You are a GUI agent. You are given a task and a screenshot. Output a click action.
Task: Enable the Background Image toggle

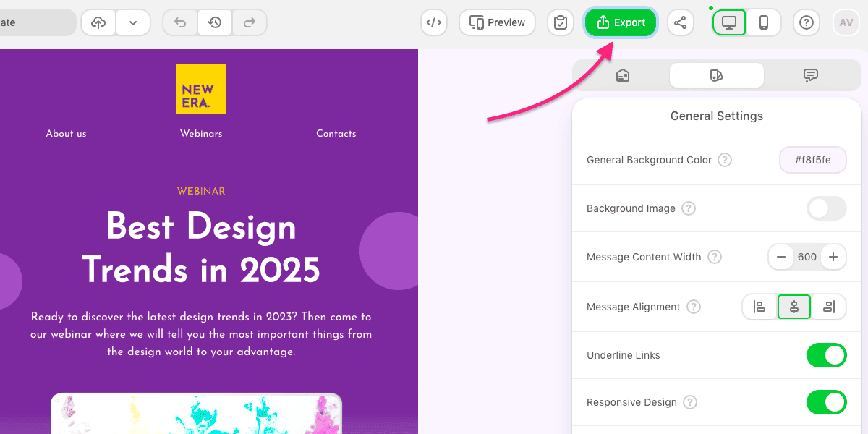[826, 208]
